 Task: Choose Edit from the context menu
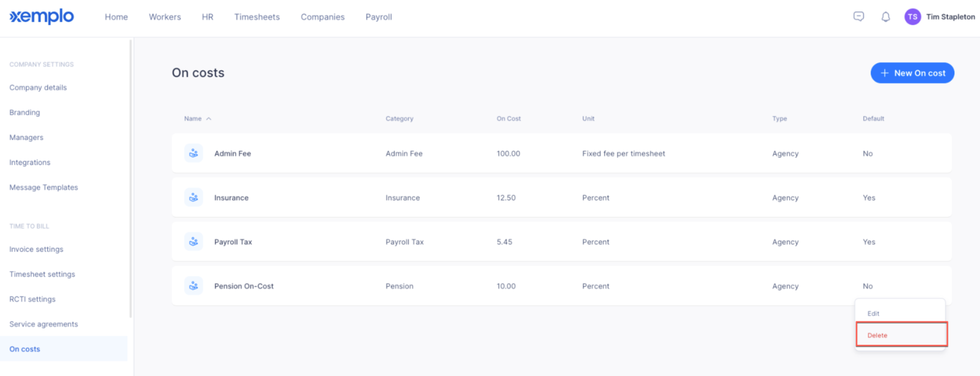(x=900, y=313)
